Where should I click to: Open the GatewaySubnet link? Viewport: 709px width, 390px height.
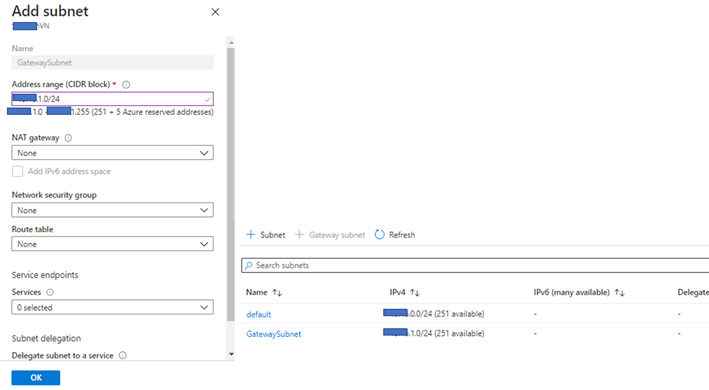point(274,334)
